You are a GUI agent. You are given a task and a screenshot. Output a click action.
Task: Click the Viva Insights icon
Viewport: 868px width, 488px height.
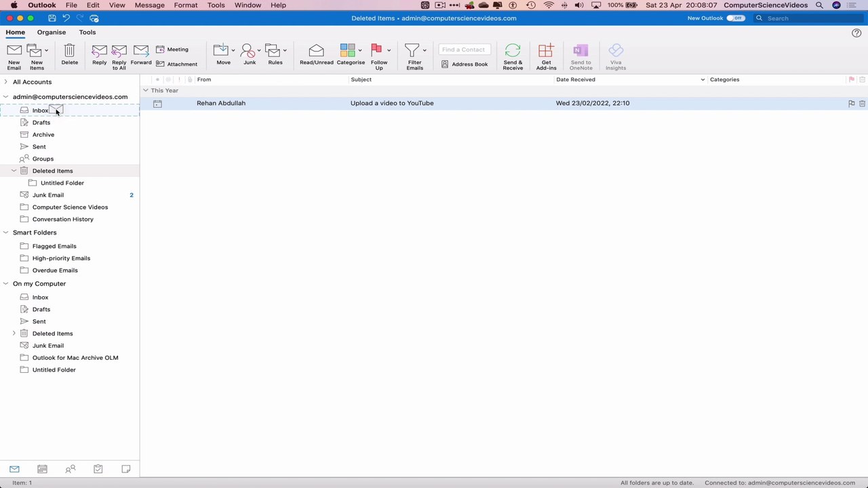click(616, 51)
